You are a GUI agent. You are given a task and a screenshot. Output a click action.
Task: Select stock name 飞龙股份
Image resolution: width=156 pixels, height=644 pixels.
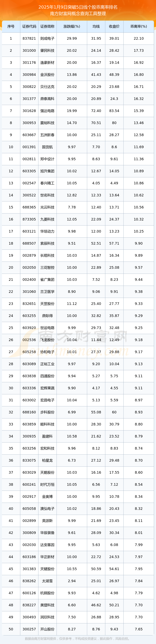point(47,340)
